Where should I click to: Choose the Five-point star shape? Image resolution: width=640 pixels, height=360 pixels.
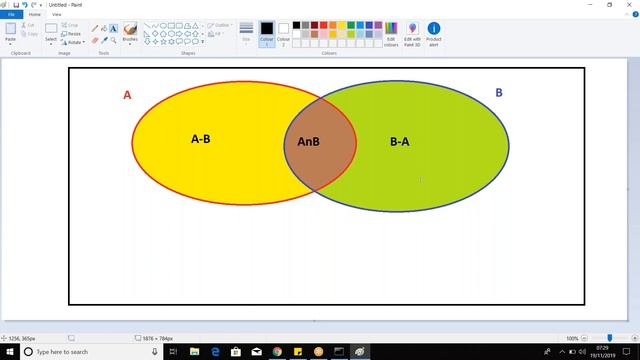[163, 42]
